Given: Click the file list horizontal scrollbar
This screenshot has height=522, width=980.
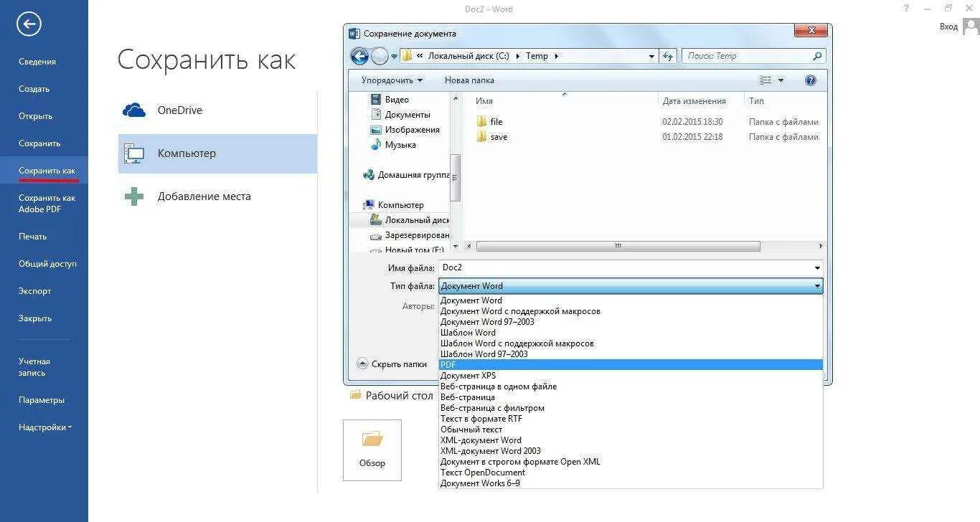Looking at the screenshot, I should tap(618, 246).
